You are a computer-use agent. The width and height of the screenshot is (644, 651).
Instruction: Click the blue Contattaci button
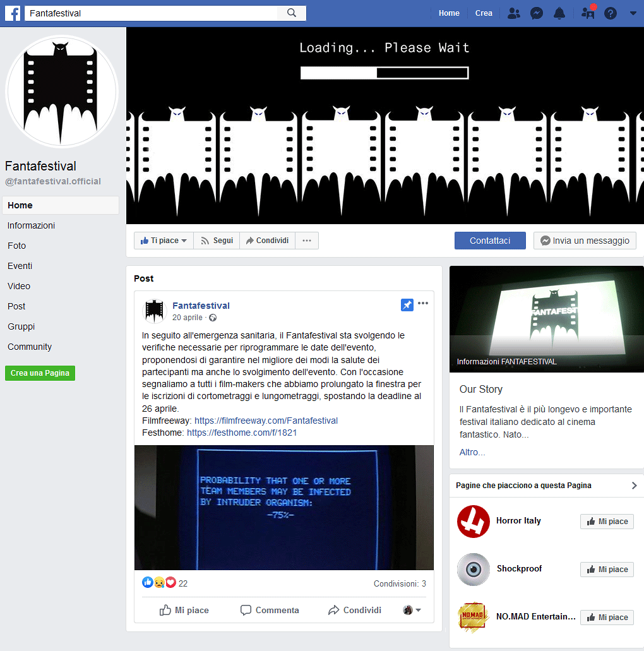click(490, 241)
